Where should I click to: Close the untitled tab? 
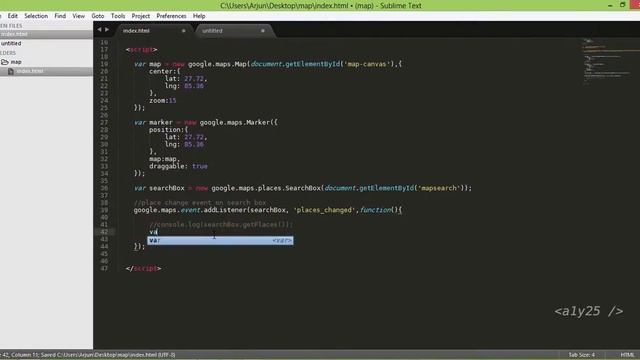(262, 31)
